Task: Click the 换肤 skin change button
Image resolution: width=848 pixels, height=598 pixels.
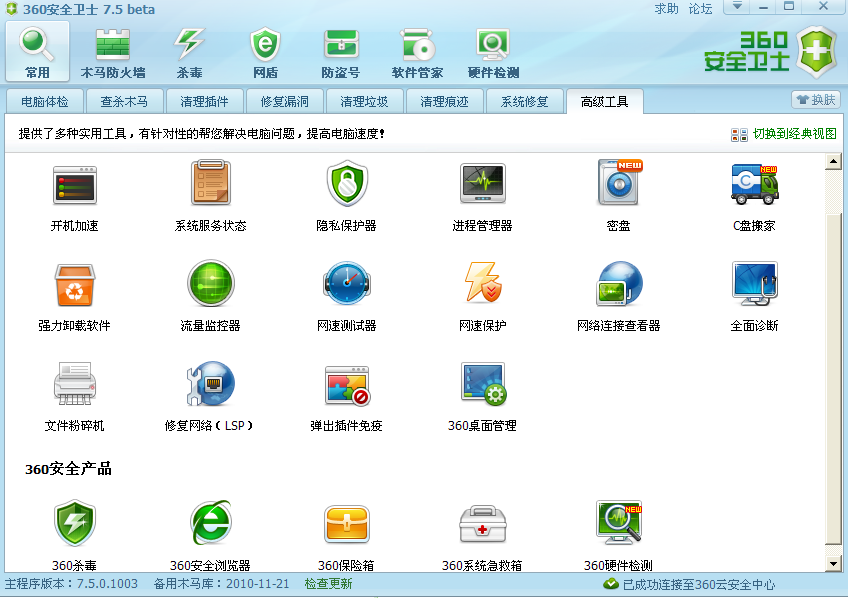Action: [816, 100]
